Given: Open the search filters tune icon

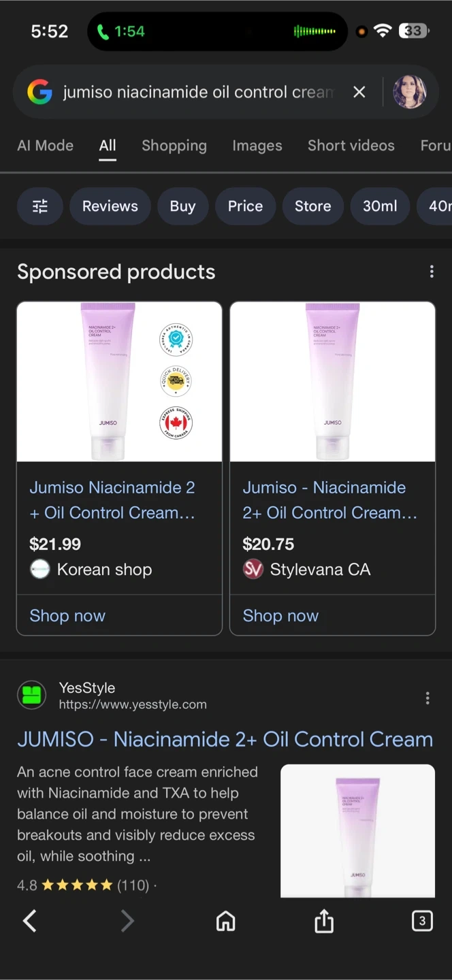Looking at the screenshot, I should point(40,206).
